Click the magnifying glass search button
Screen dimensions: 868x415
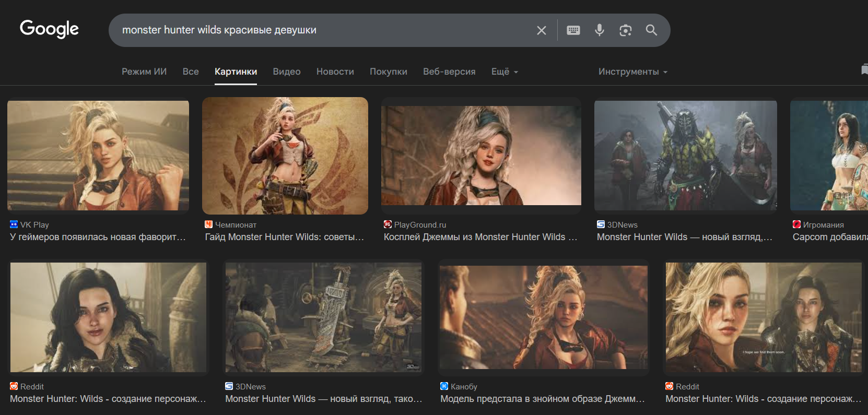click(x=651, y=30)
